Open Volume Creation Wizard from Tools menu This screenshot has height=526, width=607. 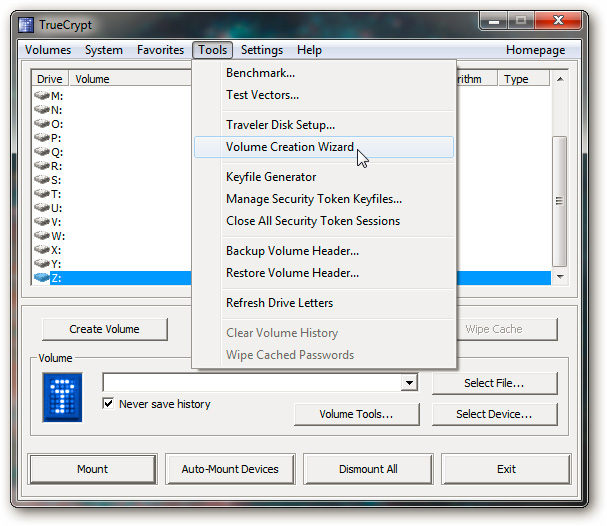290,147
